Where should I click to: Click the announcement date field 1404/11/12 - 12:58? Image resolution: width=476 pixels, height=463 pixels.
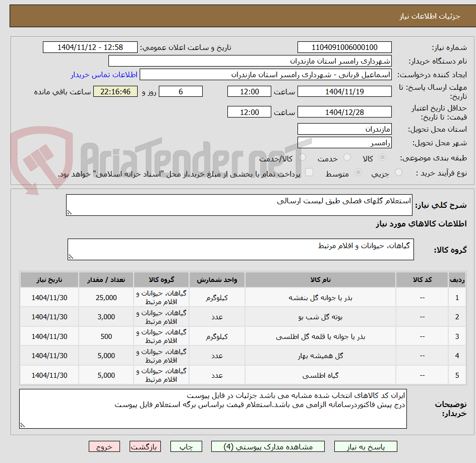[x=90, y=47]
